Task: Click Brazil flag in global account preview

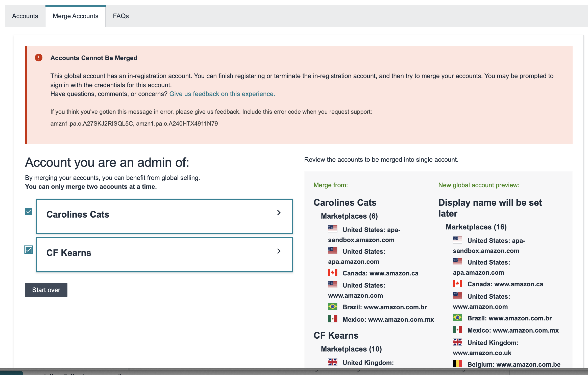Action: point(457,317)
